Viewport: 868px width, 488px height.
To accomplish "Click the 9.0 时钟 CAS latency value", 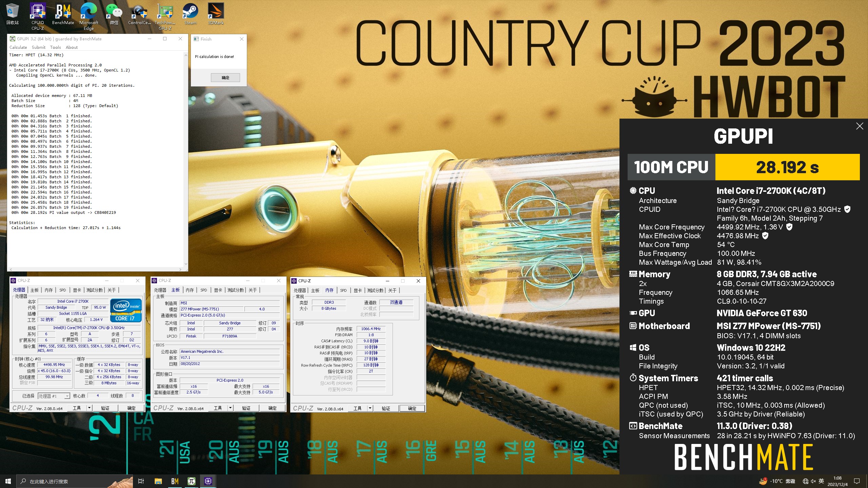I will pos(371,341).
